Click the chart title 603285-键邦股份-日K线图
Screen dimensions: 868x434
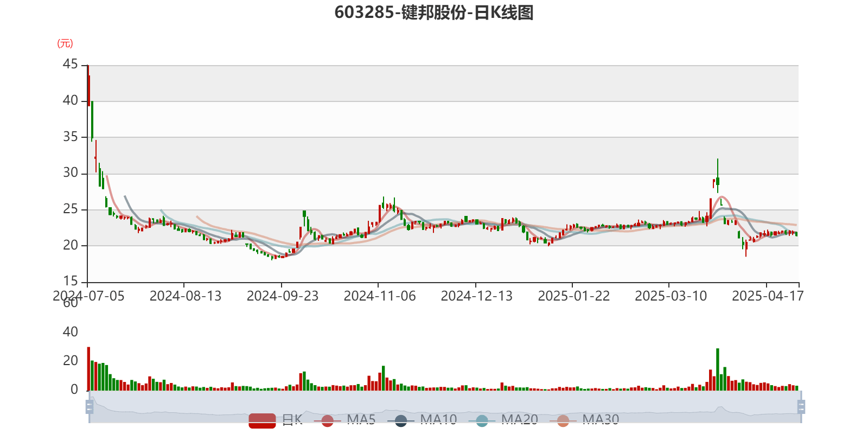pyautogui.click(x=434, y=12)
